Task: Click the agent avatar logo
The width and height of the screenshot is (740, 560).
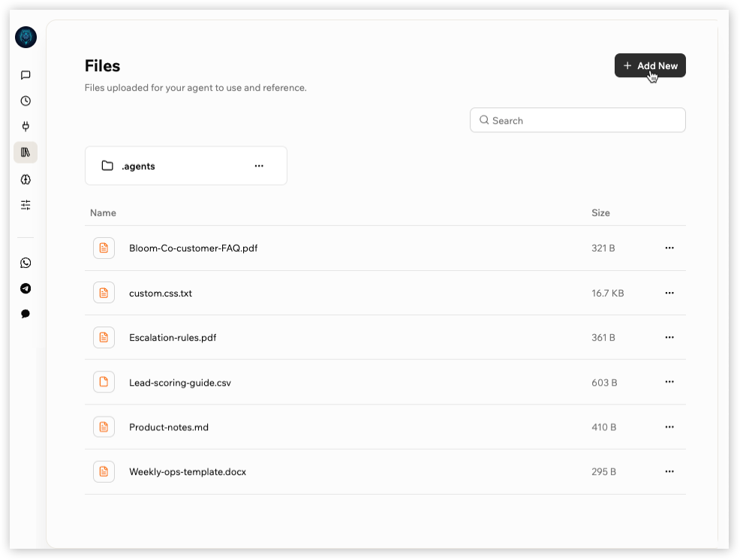Action: 26,38
